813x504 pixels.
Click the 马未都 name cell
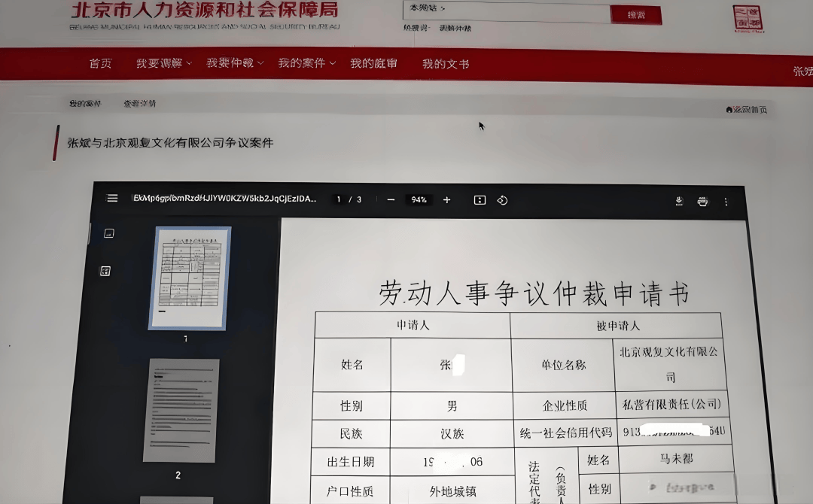tap(676, 458)
